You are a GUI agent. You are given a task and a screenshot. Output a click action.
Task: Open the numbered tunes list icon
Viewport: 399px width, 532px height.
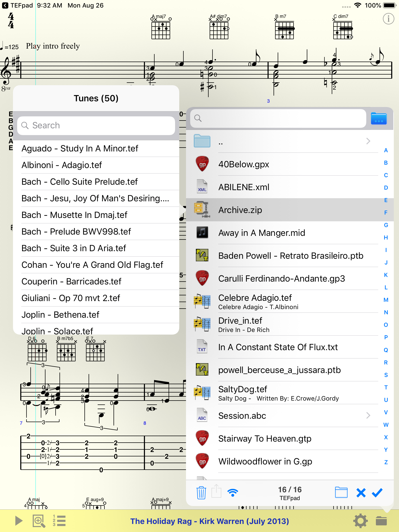[59, 521]
